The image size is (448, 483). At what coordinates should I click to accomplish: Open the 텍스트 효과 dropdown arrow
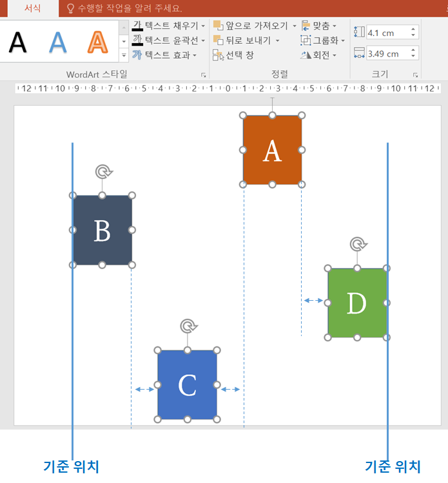[x=195, y=55]
